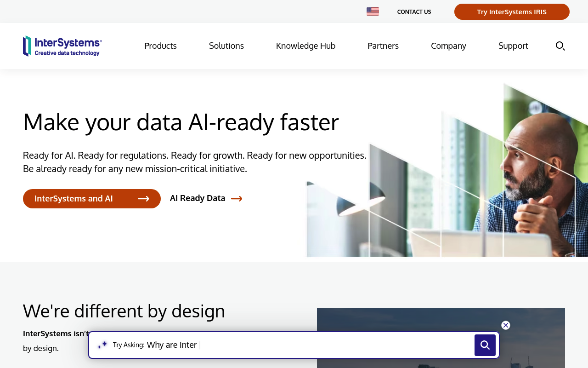
Task: Click the 'We're different by design' heading
Action: (x=124, y=311)
